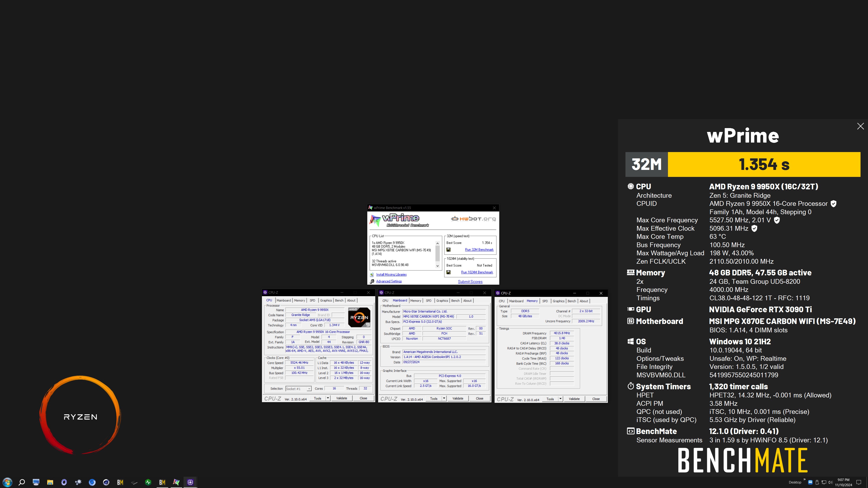This screenshot has height=488, width=868.
Task: Open the Tools dropdown arrow in left CPU-Z
Action: pyautogui.click(x=328, y=398)
